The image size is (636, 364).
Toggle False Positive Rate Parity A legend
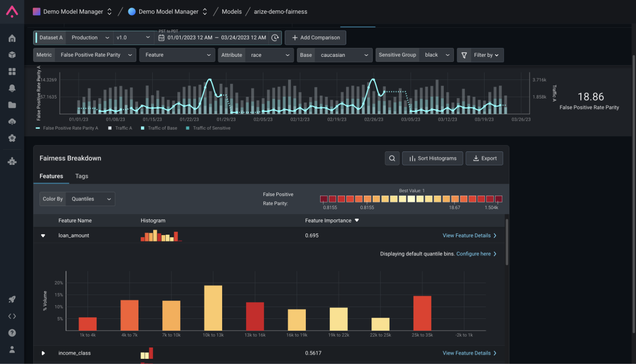pos(67,128)
